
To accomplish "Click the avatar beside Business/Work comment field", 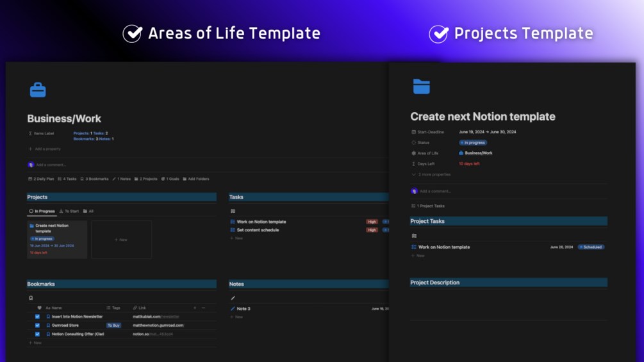I will 31,165.
